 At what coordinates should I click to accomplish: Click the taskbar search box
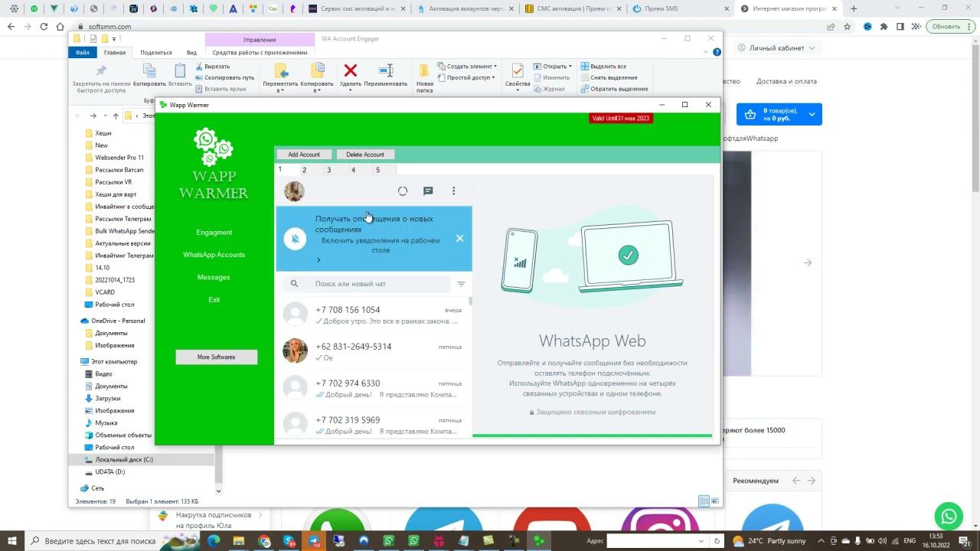(x=95, y=541)
